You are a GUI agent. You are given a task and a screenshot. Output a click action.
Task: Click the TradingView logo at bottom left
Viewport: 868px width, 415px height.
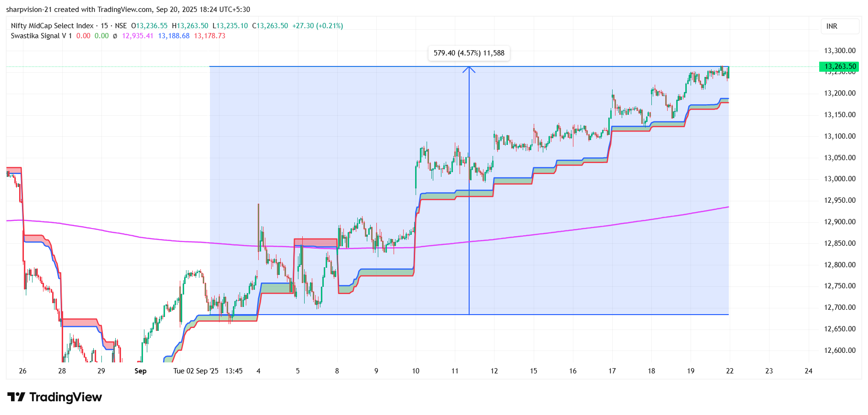coord(55,397)
